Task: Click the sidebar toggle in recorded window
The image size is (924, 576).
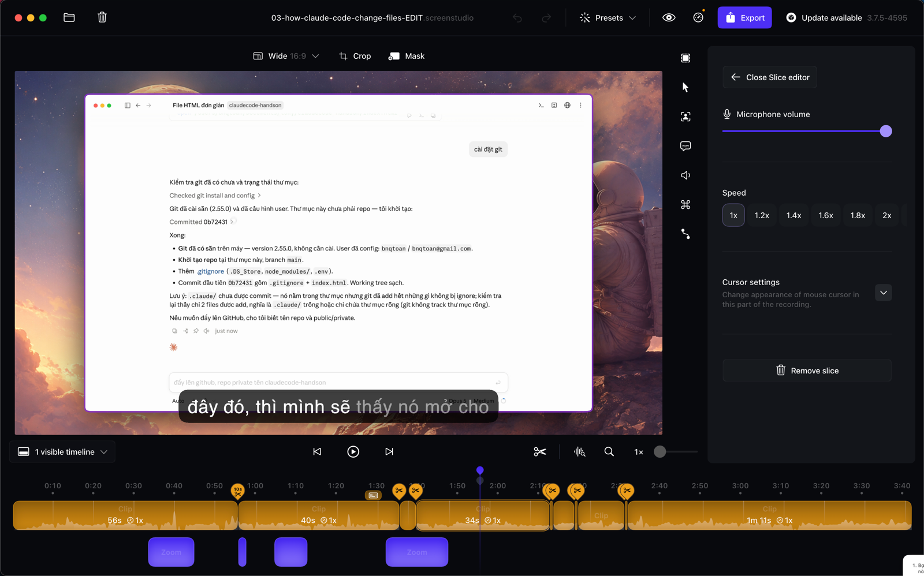Action: [x=127, y=105]
